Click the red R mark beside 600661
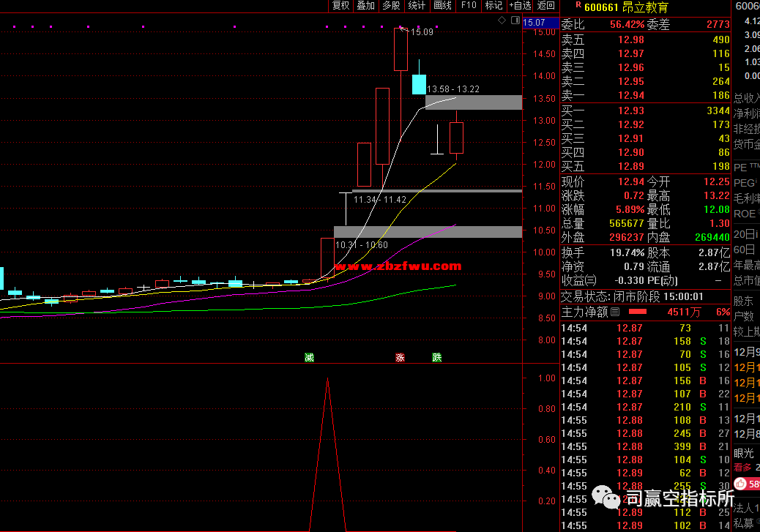Viewport: 760px width, 532px height. [578, 5]
